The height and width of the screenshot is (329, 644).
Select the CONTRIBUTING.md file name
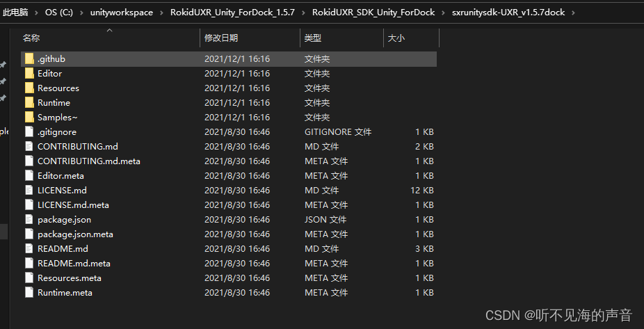[78, 147]
